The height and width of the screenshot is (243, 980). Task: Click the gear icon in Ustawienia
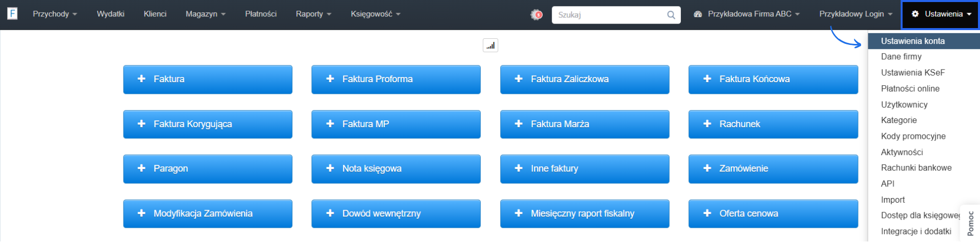915,14
